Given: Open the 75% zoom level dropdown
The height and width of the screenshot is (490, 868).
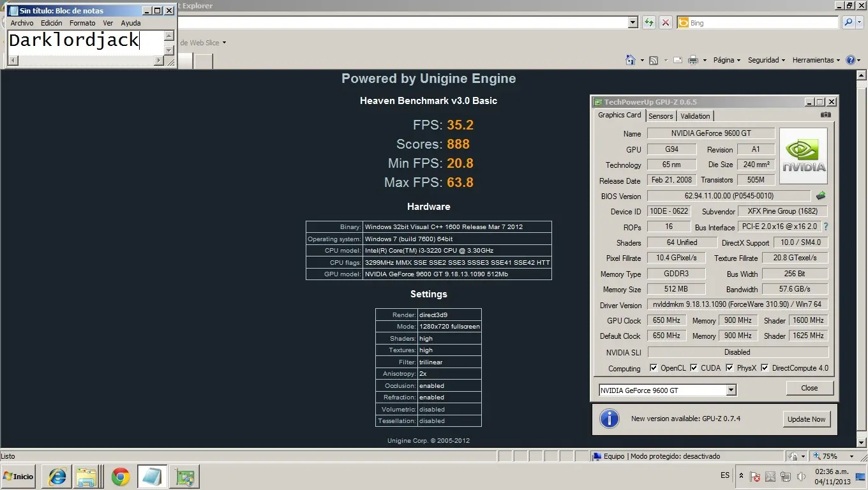Looking at the screenshot, I should click(x=851, y=457).
